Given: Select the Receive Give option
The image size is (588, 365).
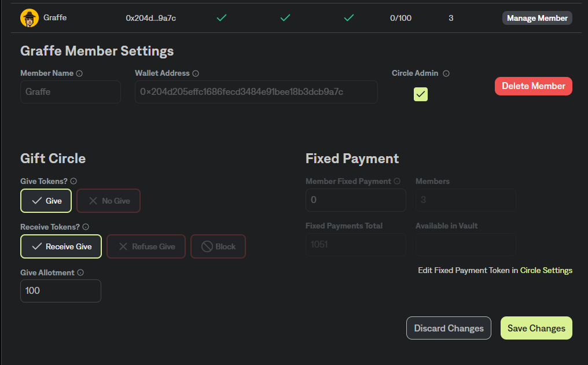Looking at the screenshot, I should (x=61, y=246).
